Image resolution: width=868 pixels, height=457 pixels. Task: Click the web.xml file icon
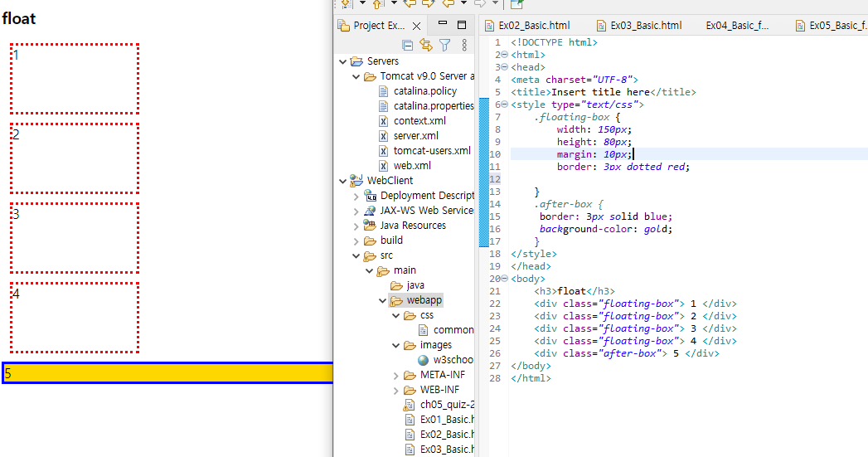point(383,166)
